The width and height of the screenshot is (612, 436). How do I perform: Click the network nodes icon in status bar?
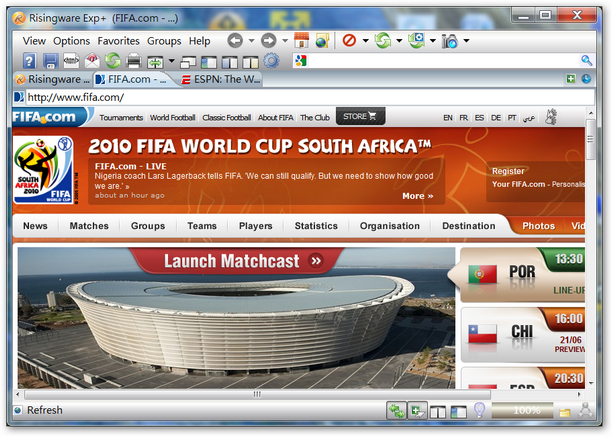[x=586, y=410]
